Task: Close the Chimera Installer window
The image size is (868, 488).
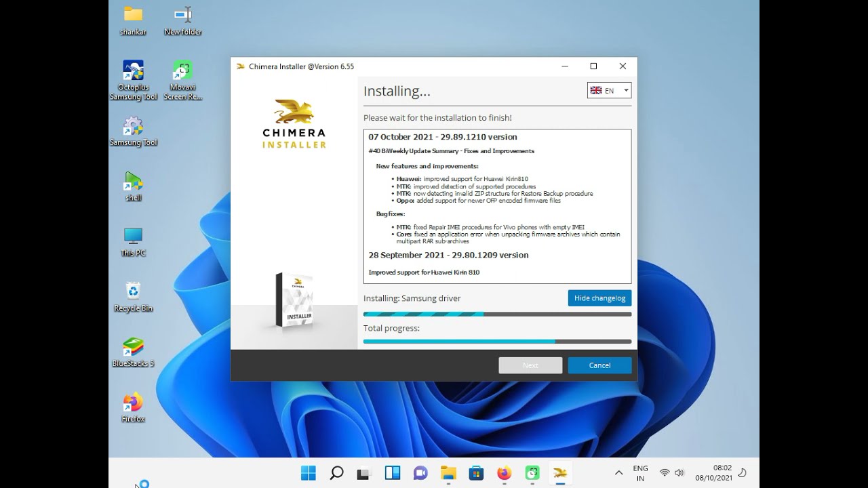Action: pyautogui.click(x=623, y=66)
